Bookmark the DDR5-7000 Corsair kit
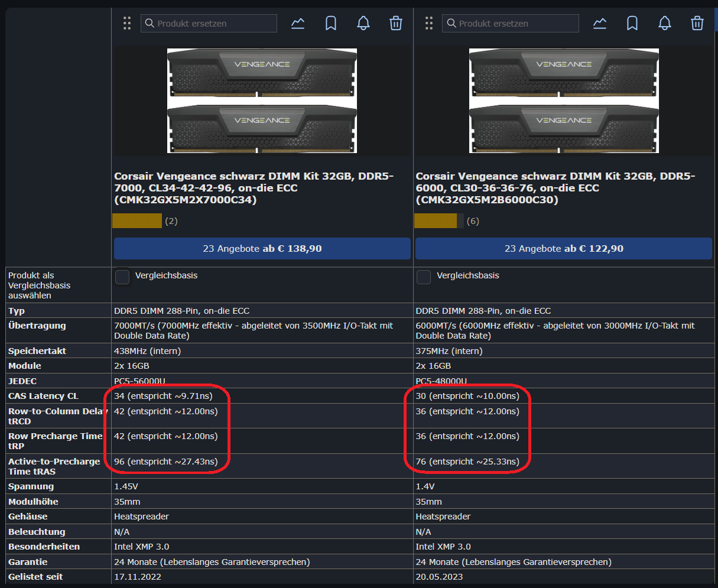 click(x=331, y=24)
